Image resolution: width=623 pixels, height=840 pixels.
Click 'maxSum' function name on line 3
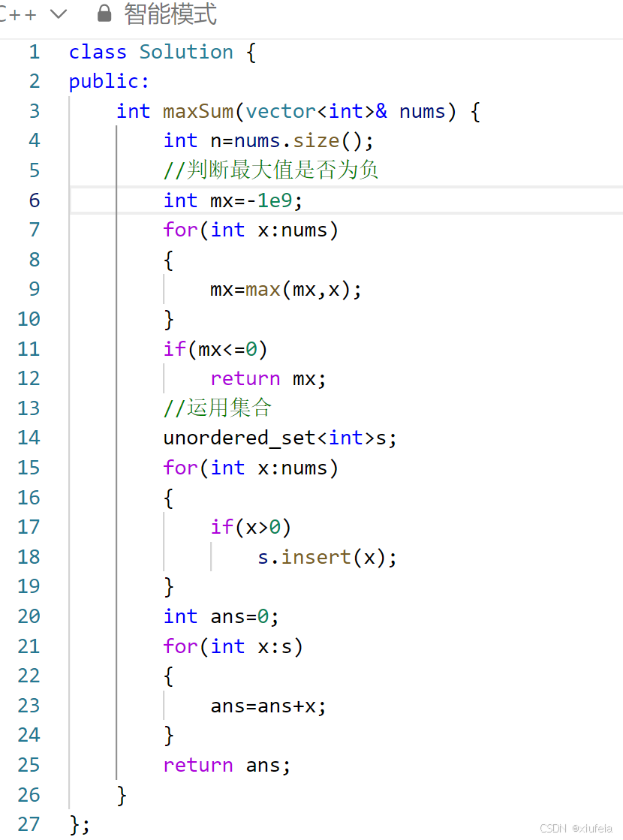198,111
